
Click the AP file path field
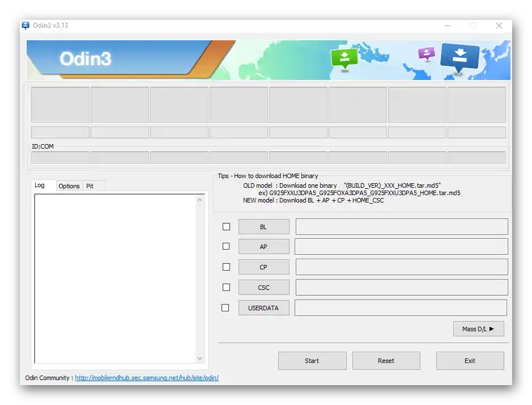pyautogui.click(x=401, y=247)
